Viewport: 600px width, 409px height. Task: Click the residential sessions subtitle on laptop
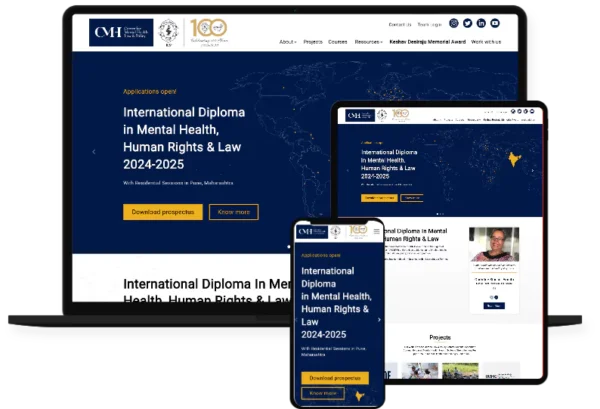click(178, 183)
